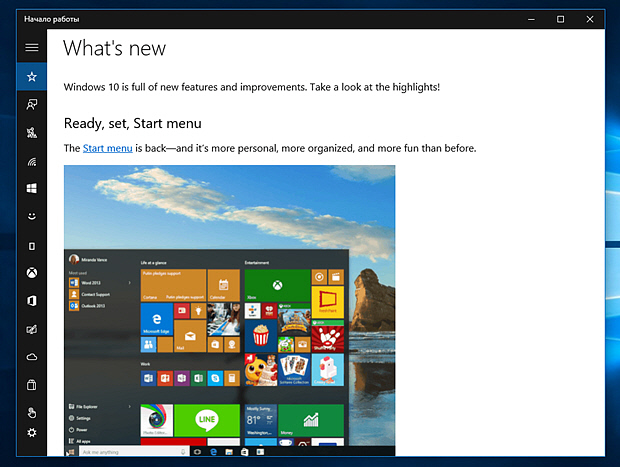Screen dimensions: 620x467
Task: Click the Start menu screenshot image
Action: click(229, 310)
